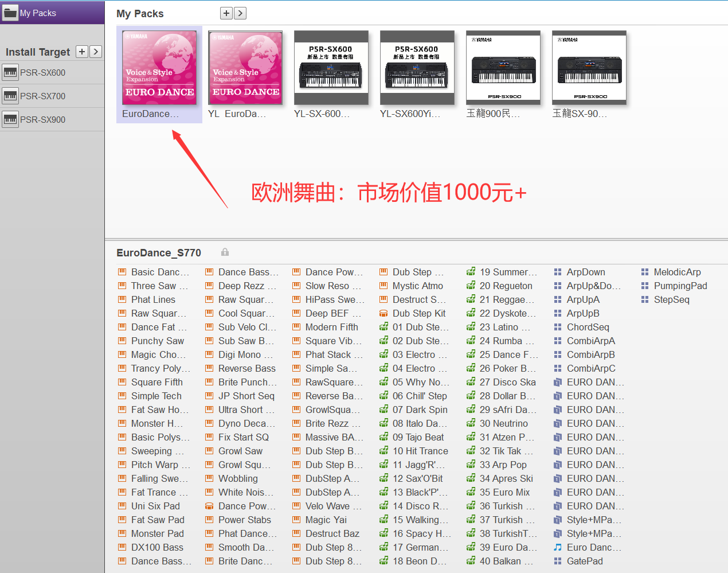This screenshot has width=728, height=573.
Task: Select the Monster Pad voice
Action: pos(158,533)
